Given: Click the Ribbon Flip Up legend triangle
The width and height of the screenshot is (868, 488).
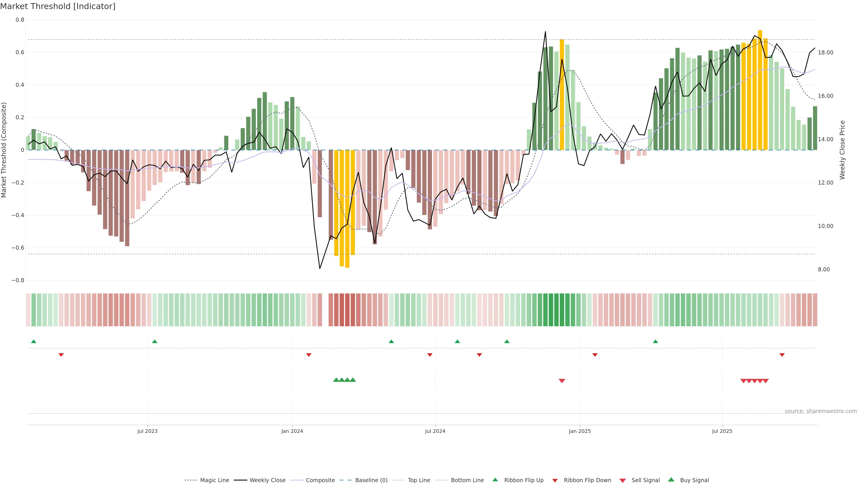Looking at the screenshot, I should pyautogui.click(x=495, y=480).
